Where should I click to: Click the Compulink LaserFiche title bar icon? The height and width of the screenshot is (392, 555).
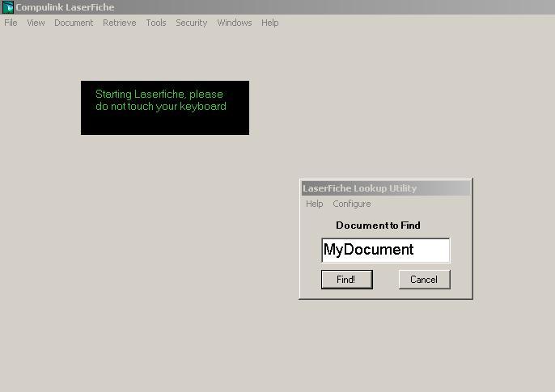pyautogui.click(x=8, y=7)
